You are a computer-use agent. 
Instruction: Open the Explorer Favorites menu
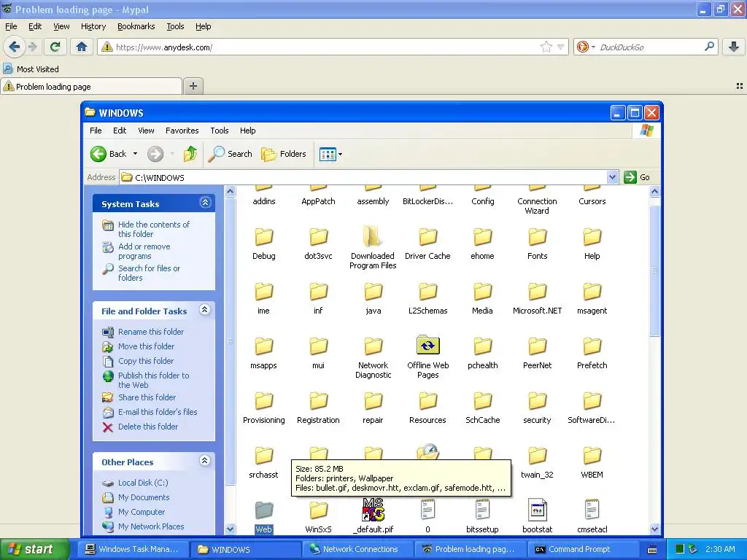(182, 131)
